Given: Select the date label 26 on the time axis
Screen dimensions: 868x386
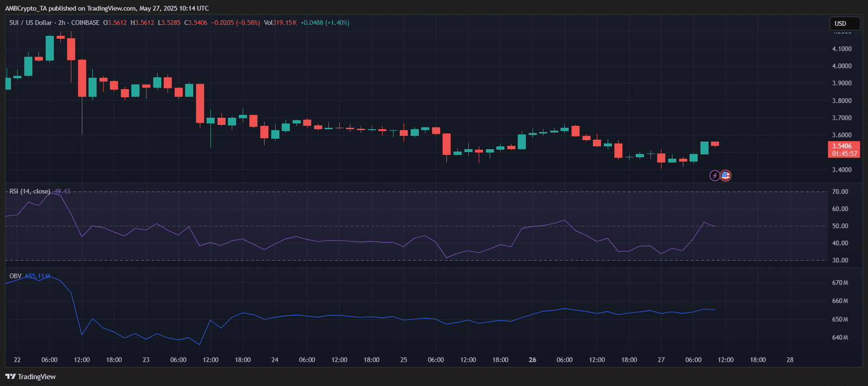Looking at the screenshot, I should (x=532, y=360).
